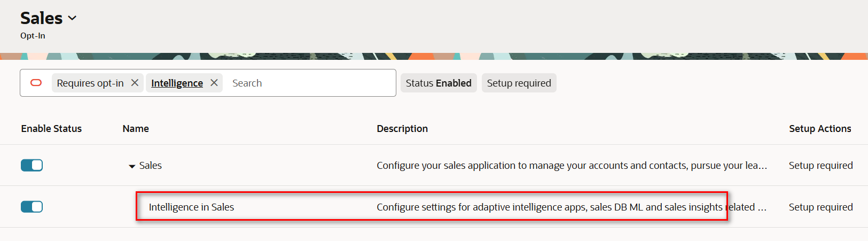Click the Search input field
868x241 pixels.
click(310, 83)
